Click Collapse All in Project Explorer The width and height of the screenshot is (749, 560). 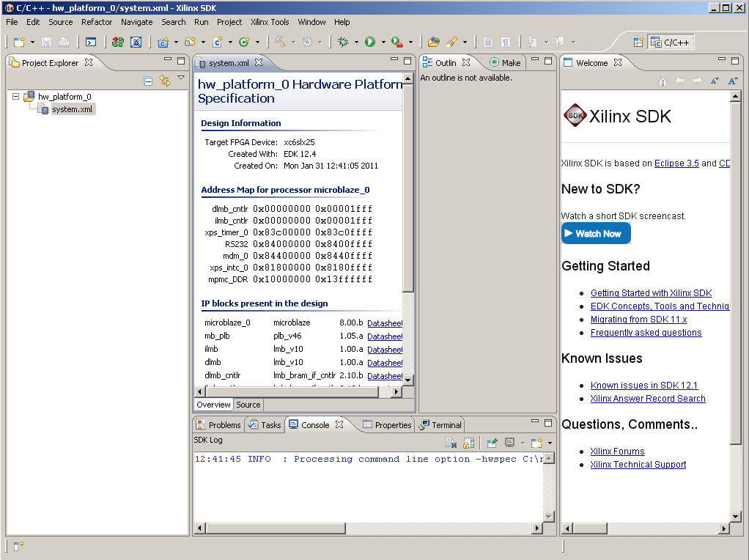pyautogui.click(x=148, y=81)
